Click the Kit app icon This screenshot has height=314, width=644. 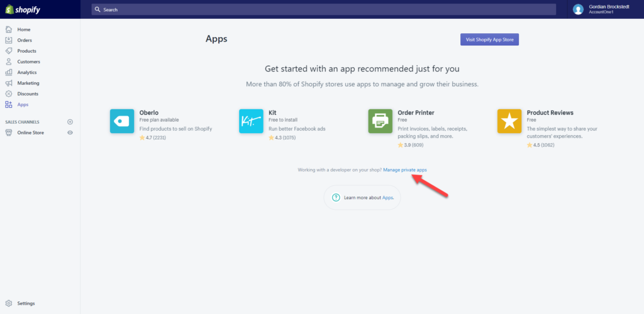251,121
